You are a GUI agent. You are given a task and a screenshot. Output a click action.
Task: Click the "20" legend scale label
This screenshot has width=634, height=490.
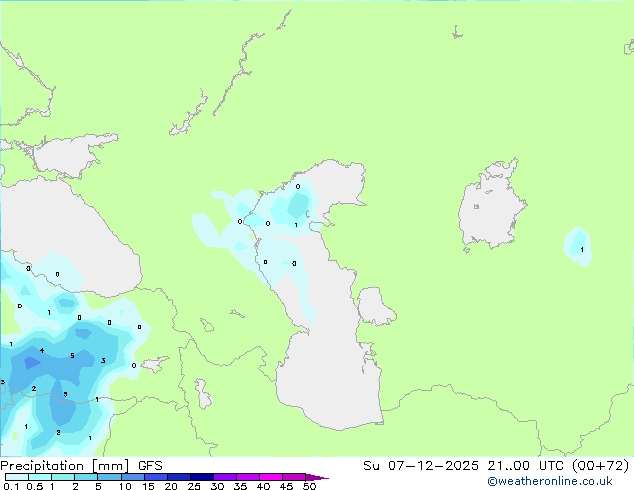(171, 486)
